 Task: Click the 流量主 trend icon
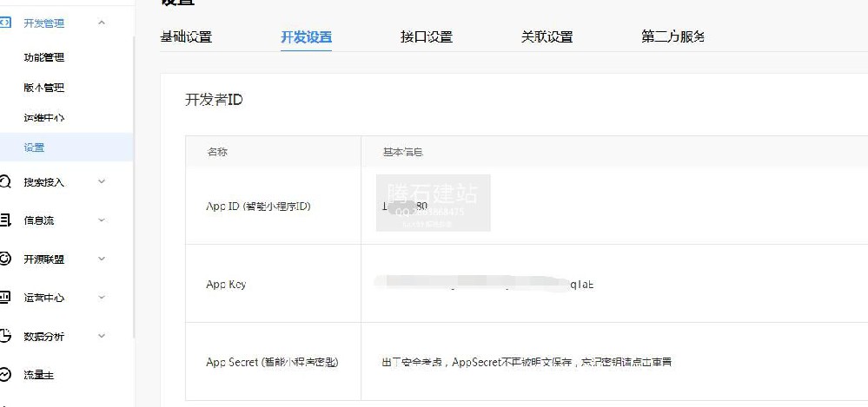[x=5, y=375]
